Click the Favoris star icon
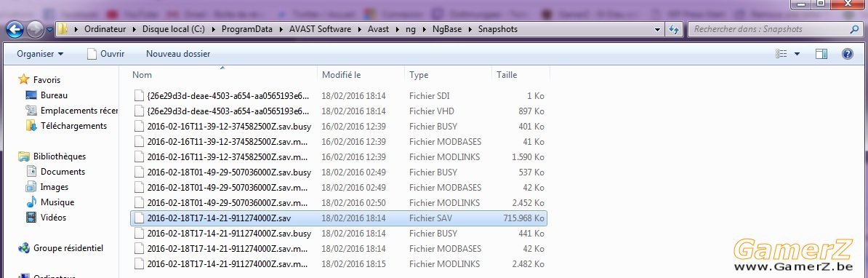This screenshot has height=278, width=868. click(x=23, y=79)
